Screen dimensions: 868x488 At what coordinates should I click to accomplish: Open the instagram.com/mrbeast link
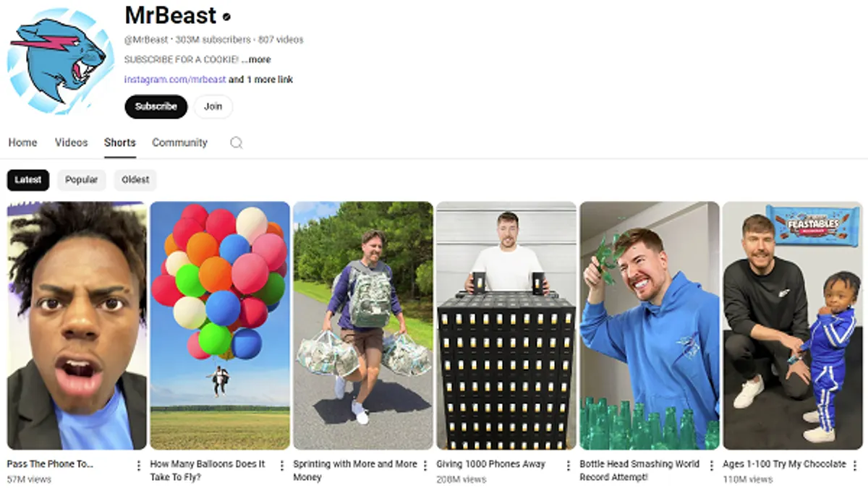point(175,80)
